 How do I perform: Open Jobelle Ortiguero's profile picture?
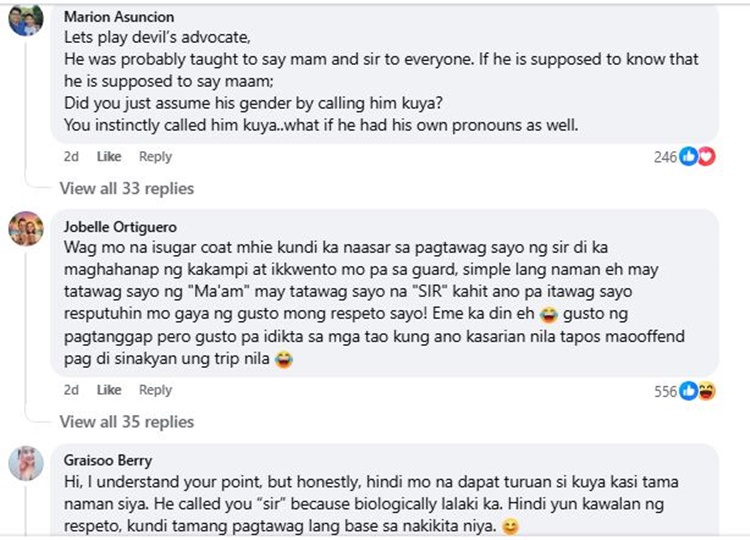coord(25,229)
